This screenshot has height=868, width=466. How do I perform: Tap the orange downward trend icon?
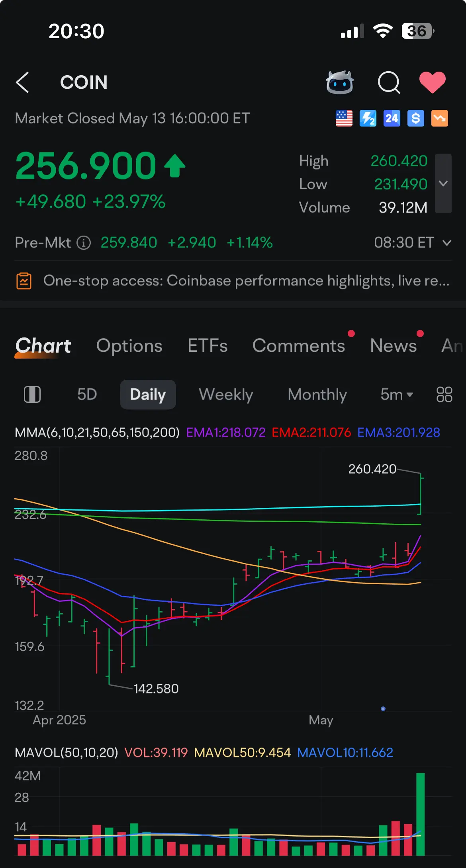(x=440, y=118)
